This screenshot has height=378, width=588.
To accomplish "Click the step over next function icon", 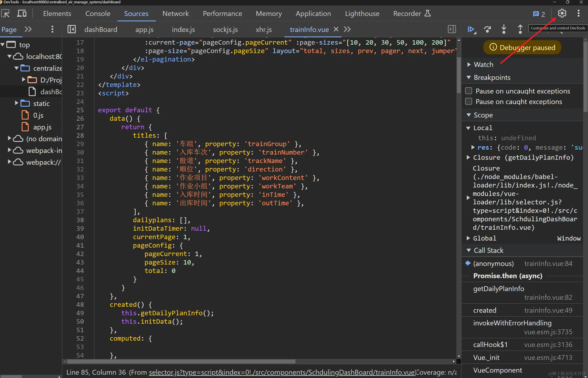I will coord(487,29).
